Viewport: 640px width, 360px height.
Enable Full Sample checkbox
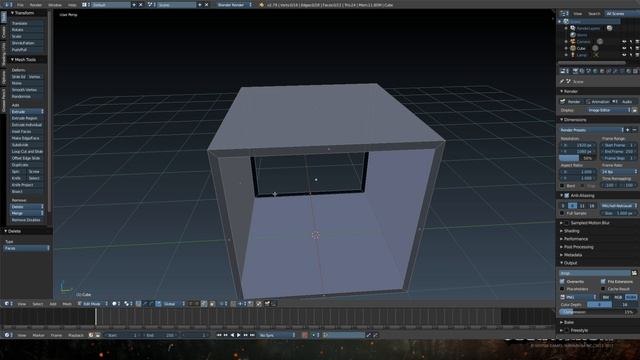point(562,213)
